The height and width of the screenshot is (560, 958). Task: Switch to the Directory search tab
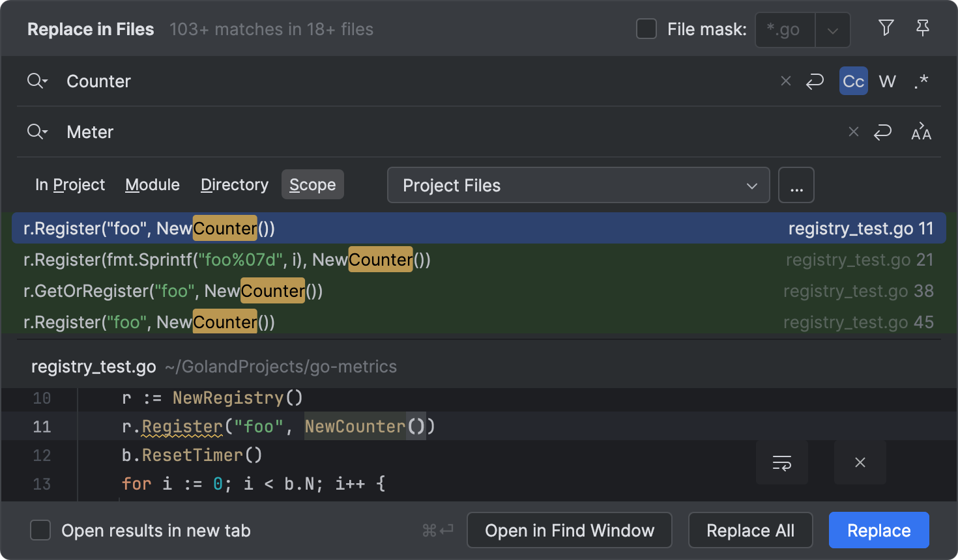point(234,184)
